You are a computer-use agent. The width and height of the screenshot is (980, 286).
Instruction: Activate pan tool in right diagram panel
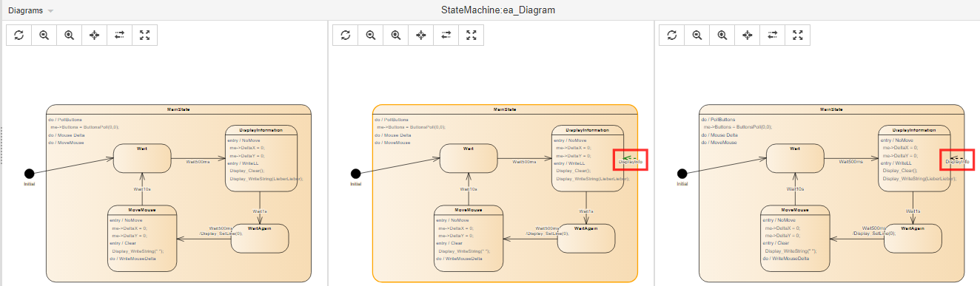click(748, 35)
